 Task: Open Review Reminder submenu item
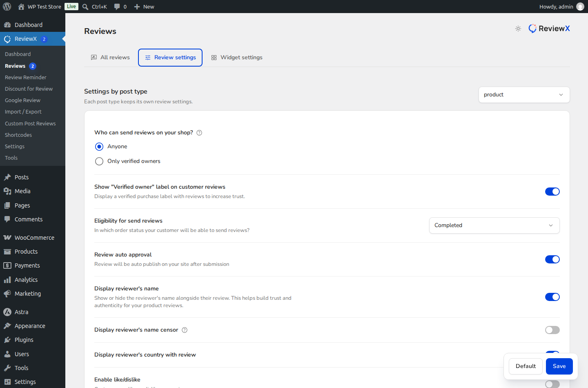pyautogui.click(x=26, y=77)
